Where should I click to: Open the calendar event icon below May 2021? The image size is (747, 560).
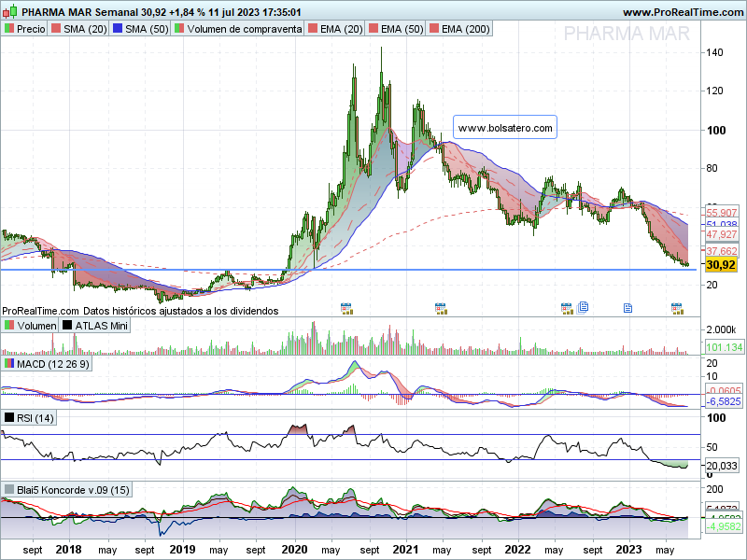441,309
